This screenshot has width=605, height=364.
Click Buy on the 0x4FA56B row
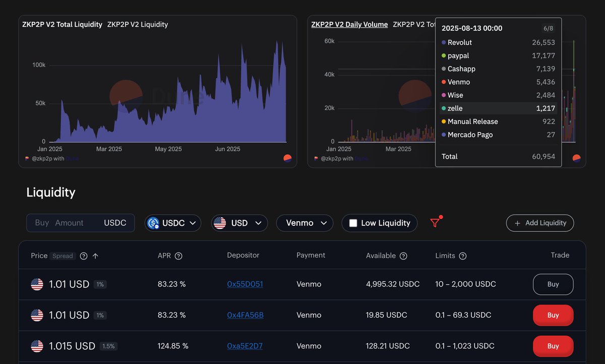point(553,315)
